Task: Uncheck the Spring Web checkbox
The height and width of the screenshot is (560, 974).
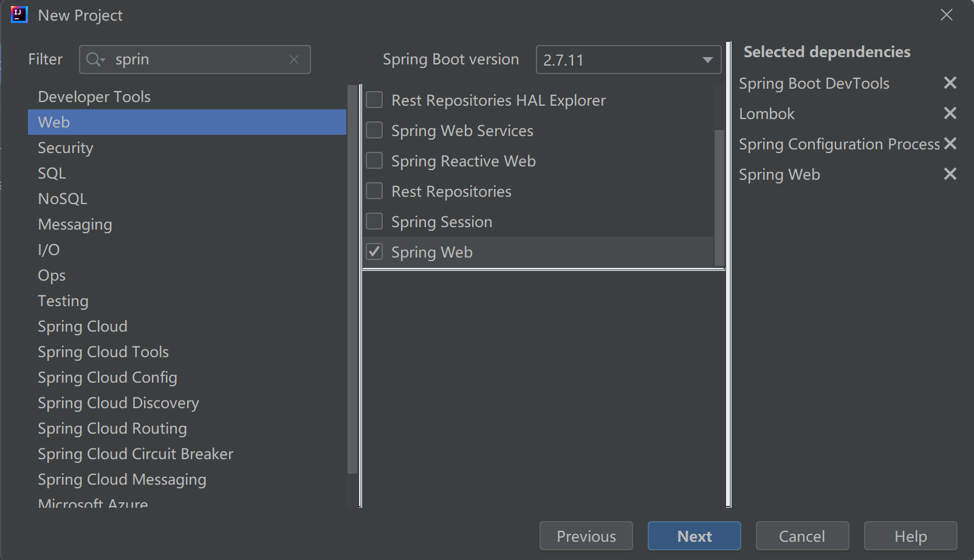Action: click(374, 251)
